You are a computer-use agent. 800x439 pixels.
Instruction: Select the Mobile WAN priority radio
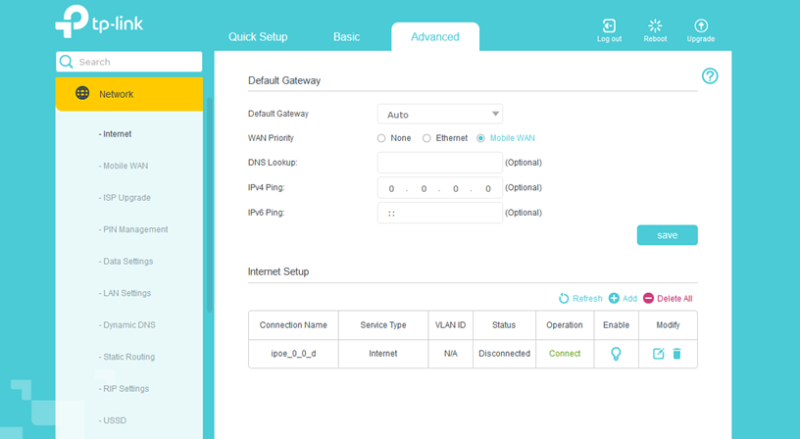click(481, 138)
